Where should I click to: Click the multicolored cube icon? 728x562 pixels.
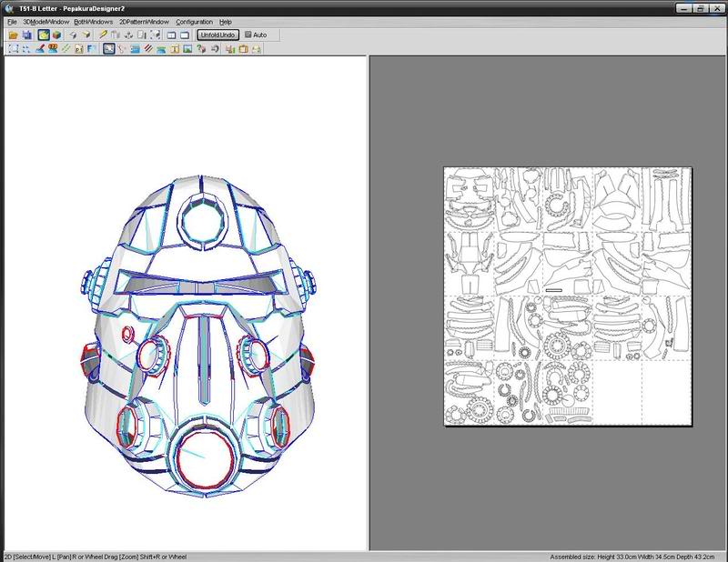point(56,35)
